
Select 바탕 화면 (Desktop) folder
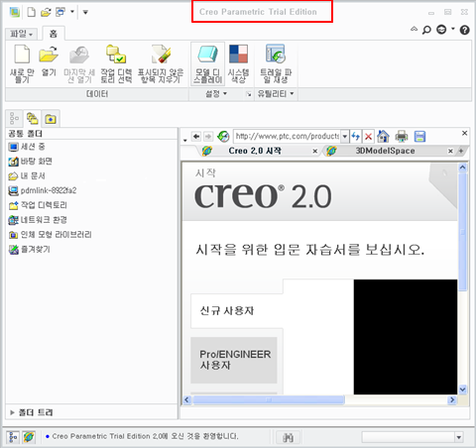[x=30, y=162]
